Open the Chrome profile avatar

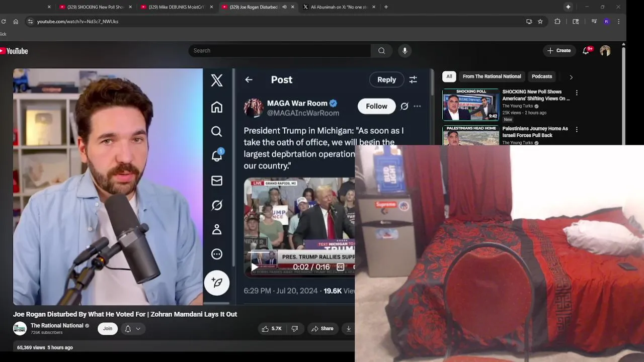(x=606, y=22)
